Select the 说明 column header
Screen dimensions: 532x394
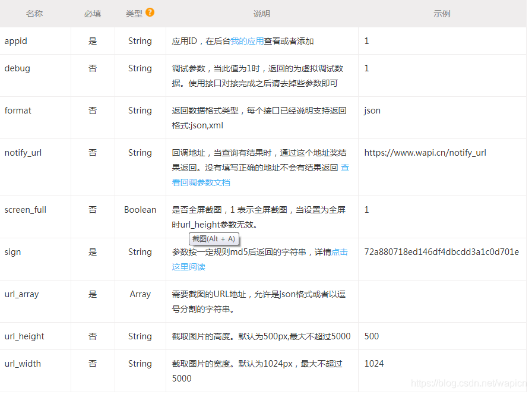click(x=262, y=14)
